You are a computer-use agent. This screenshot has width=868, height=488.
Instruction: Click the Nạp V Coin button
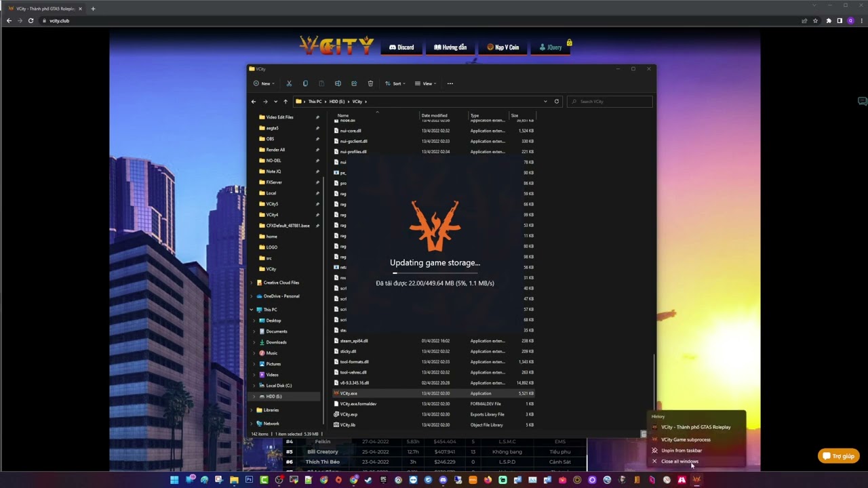503,47
